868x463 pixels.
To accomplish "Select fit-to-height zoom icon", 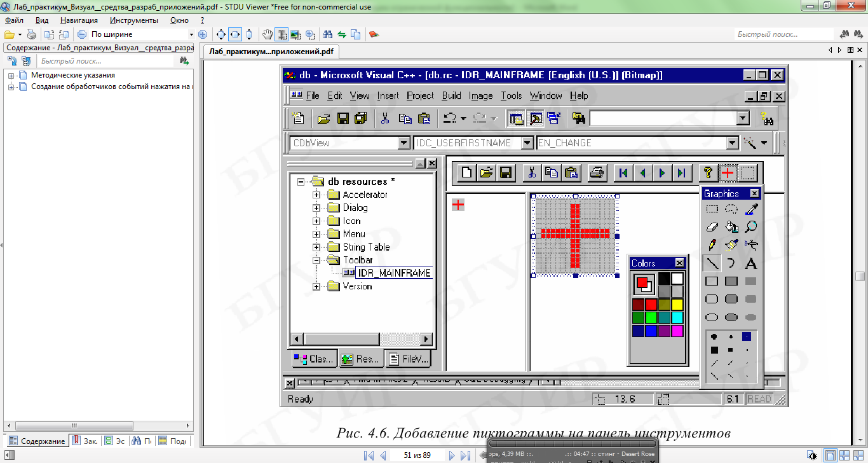I will pos(249,34).
